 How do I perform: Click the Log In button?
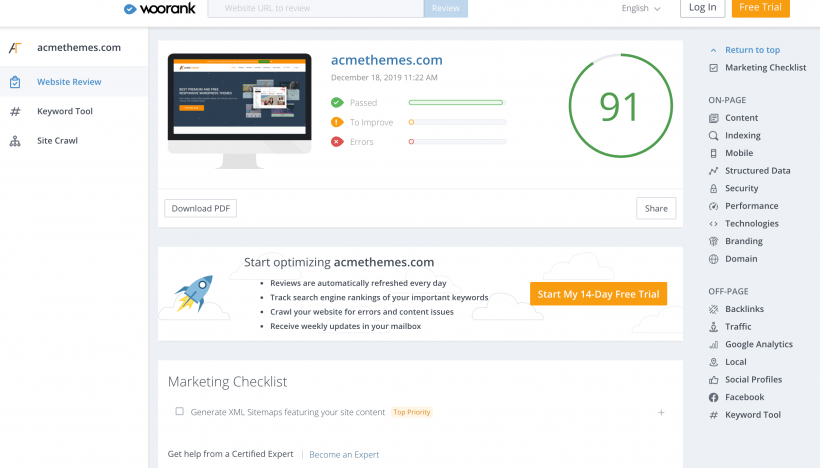pos(702,8)
